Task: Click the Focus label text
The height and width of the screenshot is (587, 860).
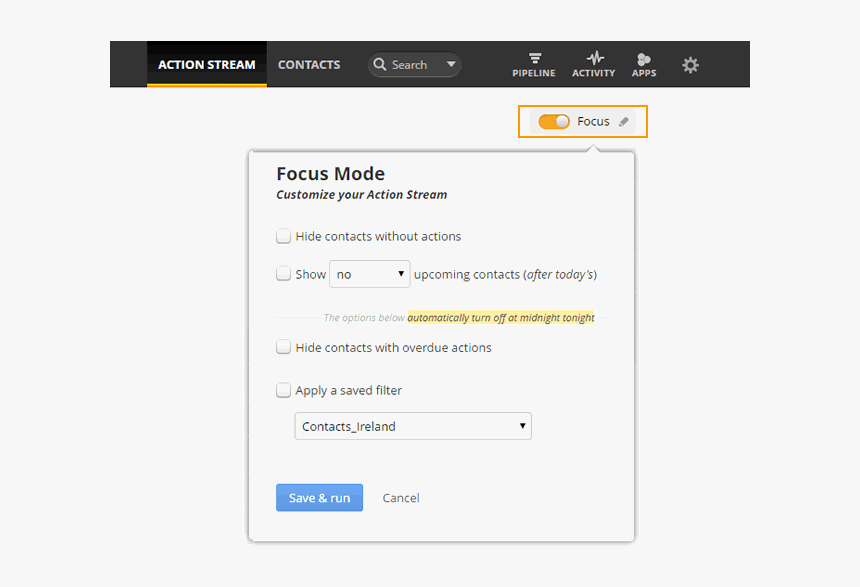Action: (x=593, y=121)
